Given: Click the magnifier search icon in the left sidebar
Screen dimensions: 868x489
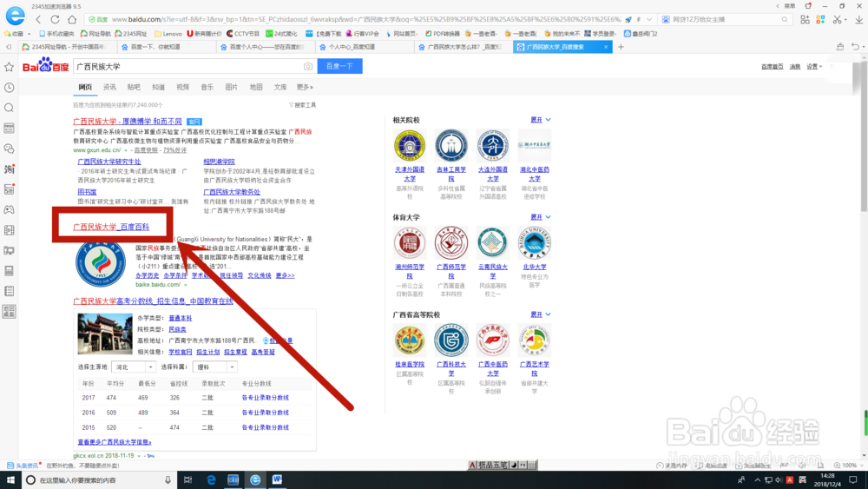Looking at the screenshot, I should pos(9,108).
